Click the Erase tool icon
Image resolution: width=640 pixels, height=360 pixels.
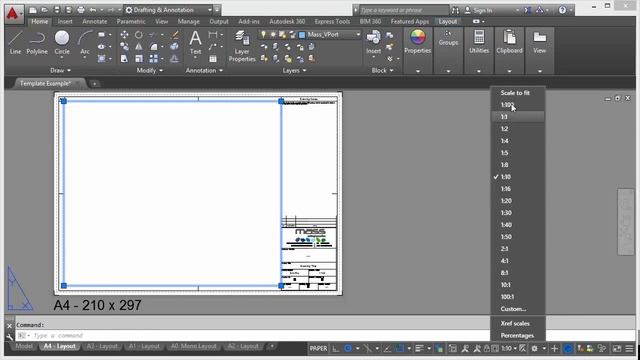pos(175,35)
